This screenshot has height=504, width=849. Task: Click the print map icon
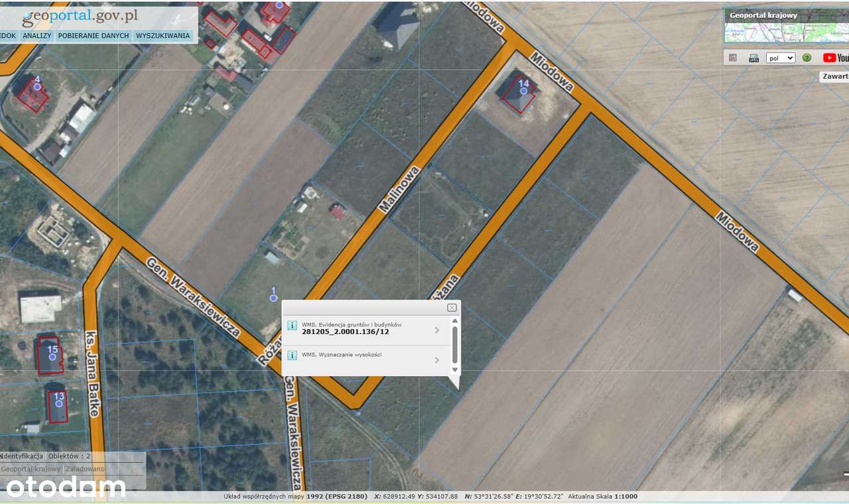point(753,58)
